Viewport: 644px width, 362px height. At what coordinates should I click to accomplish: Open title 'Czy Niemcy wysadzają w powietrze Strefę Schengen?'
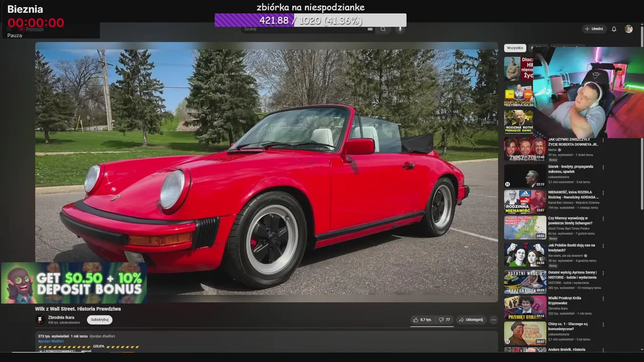[570, 221]
